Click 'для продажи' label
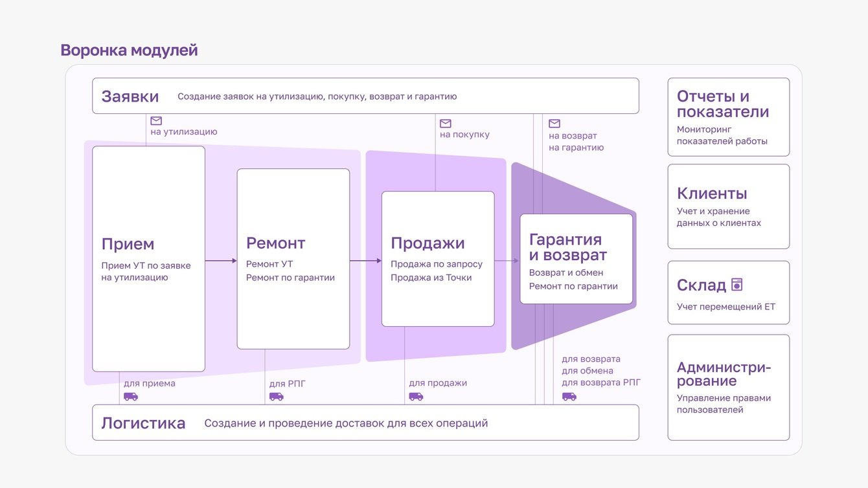 coord(437,383)
